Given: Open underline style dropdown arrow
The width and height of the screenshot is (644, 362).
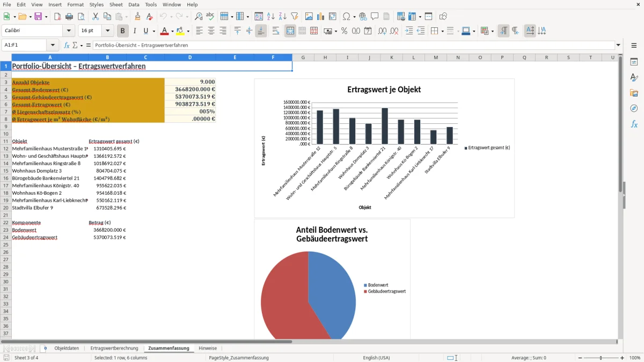Looking at the screenshot, I should tap(153, 31).
